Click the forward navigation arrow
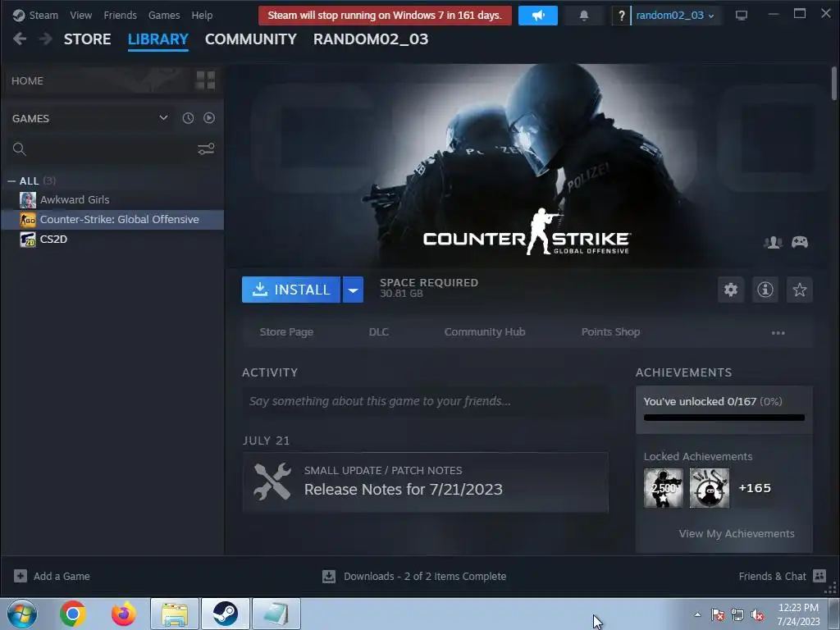The width and height of the screenshot is (840, 630). coord(46,39)
